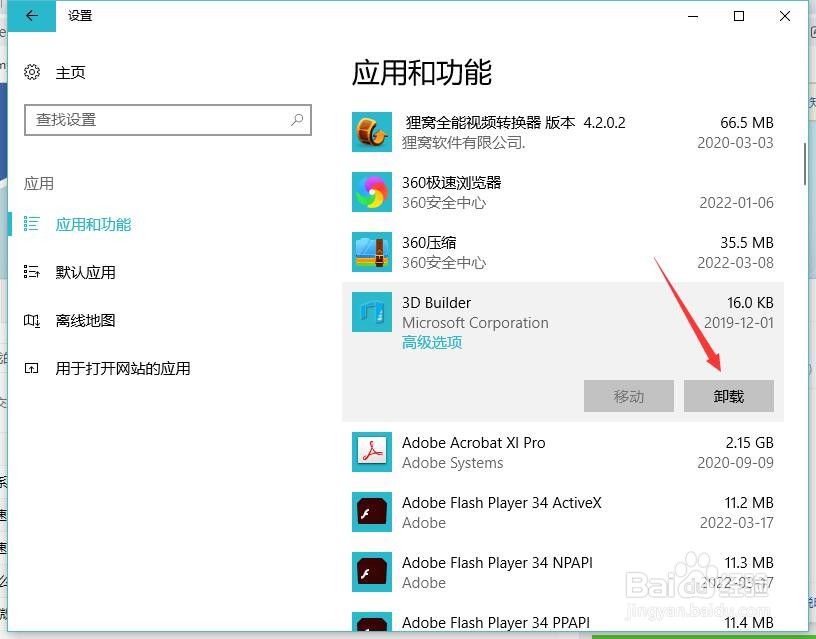816x639 pixels.
Task: Go to 主页 settings home
Action: point(70,72)
